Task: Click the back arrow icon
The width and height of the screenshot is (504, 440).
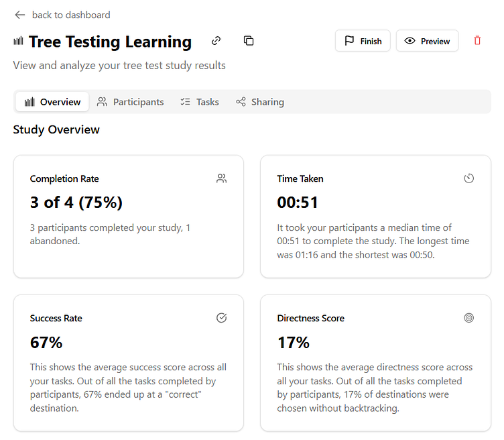Action: pyautogui.click(x=20, y=15)
